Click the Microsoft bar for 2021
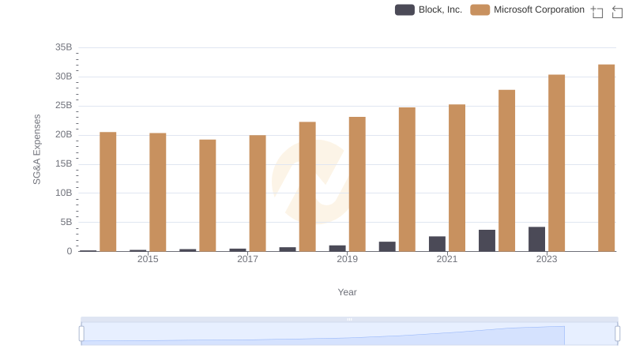The image size is (632, 364). (457, 178)
